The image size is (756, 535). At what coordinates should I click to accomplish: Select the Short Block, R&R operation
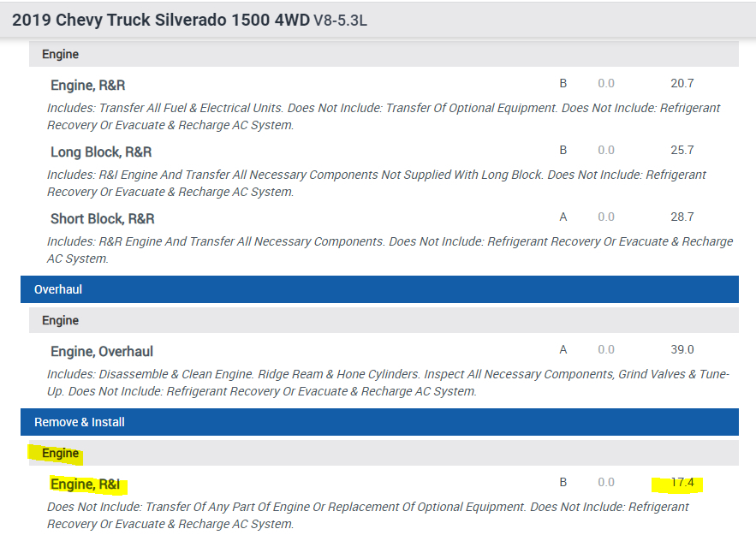102,218
